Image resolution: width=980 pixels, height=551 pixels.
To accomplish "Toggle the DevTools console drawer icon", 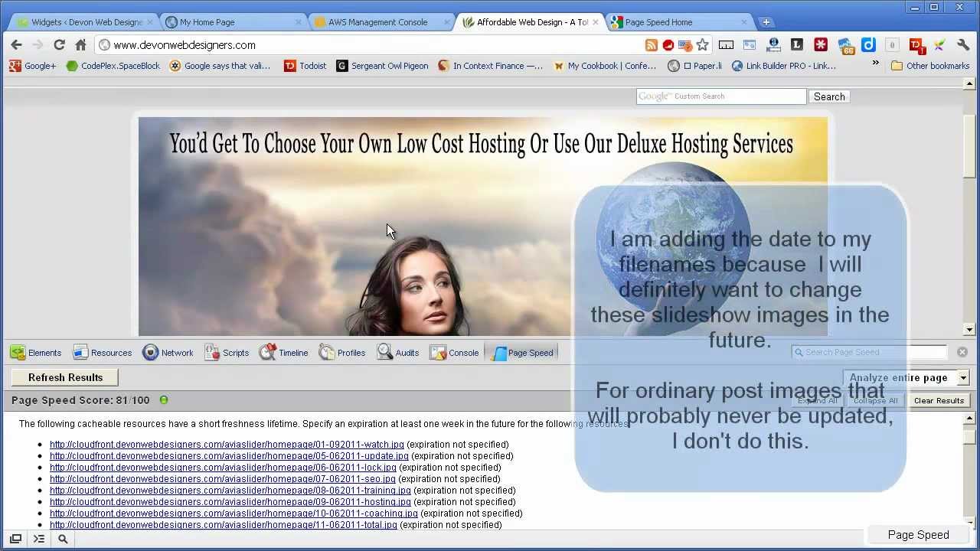I will 39,539.
